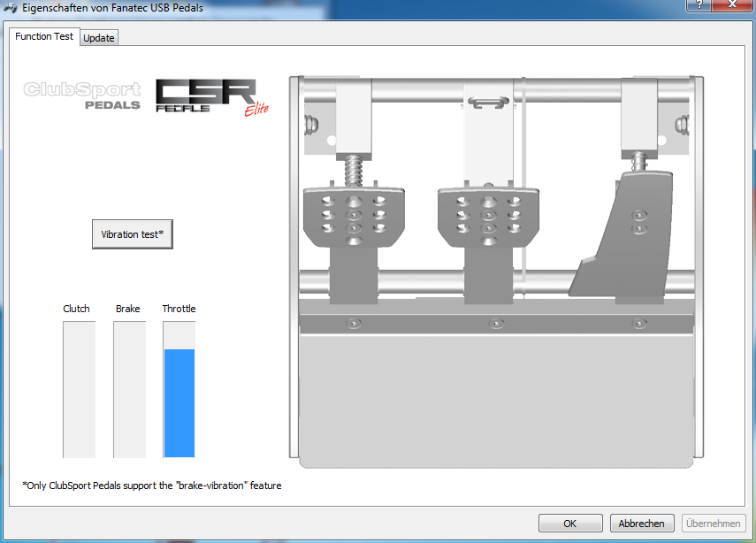This screenshot has height=543, width=756.
Task: Click the Throttle label
Action: [179, 309]
